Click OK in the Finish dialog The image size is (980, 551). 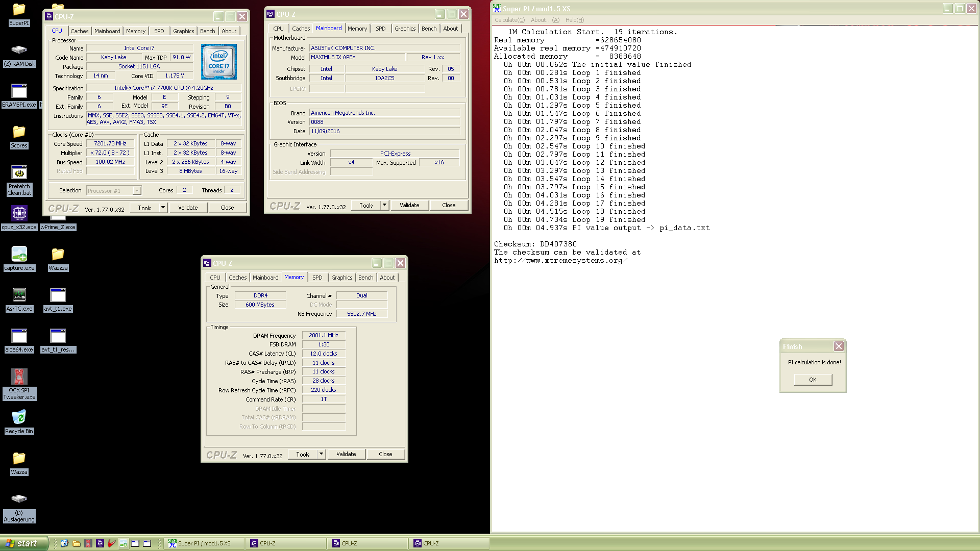[813, 380]
